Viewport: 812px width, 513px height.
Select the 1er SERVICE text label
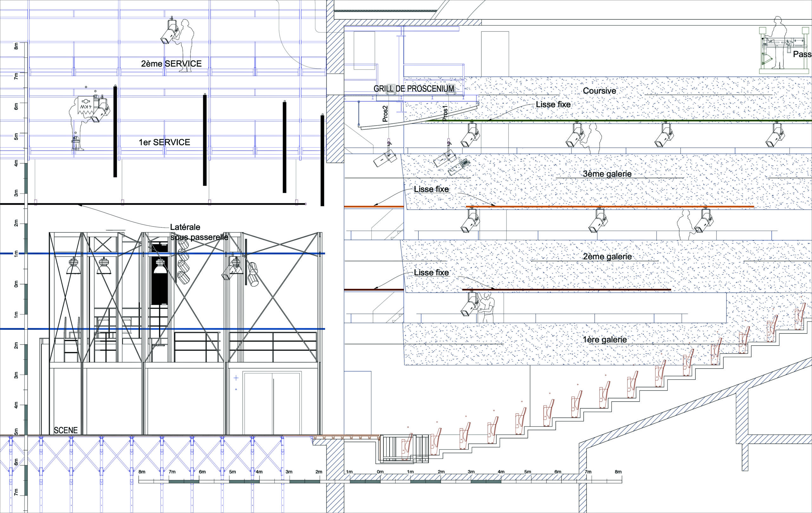(x=165, y=142)
